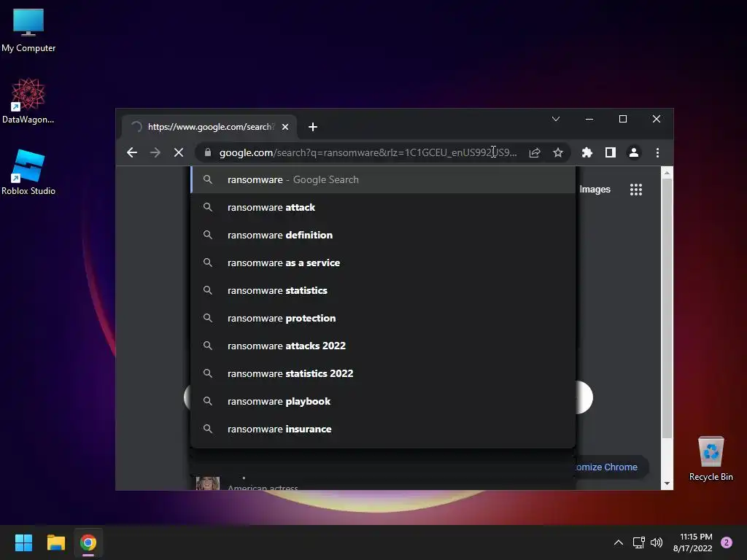The height and width of the screenshot is (560, 747).
Task: Open the notifications badge showing 2
Action: click(727, 542)
